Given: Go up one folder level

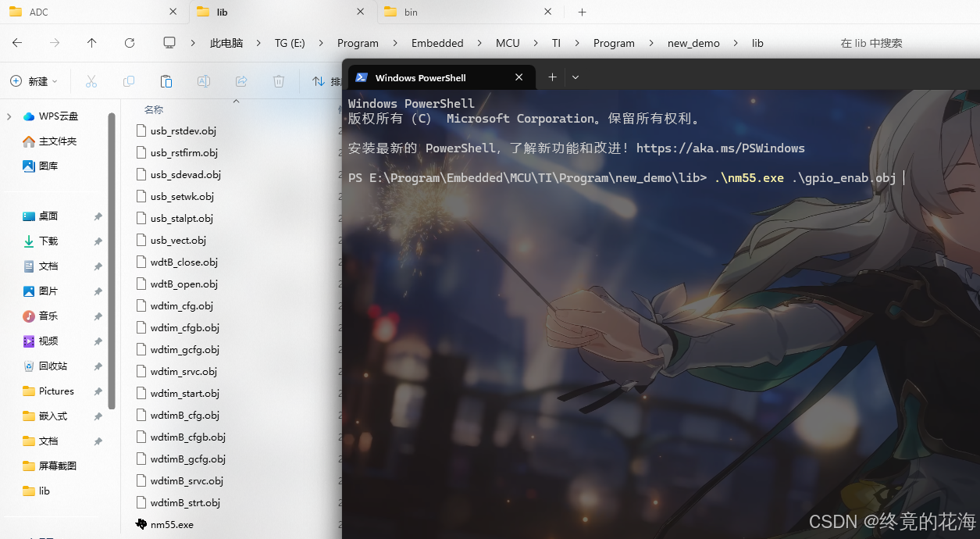Looking at the screenshot, I should point(92,43).
